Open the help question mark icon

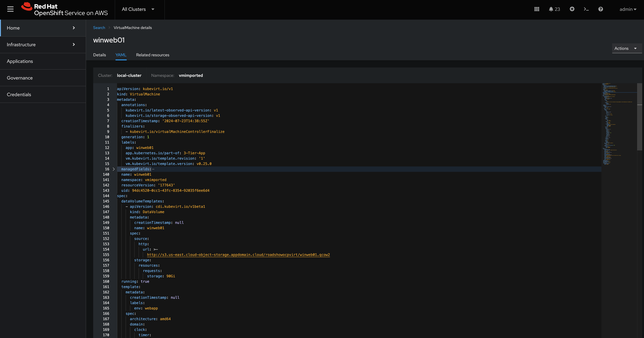(601, 9)
